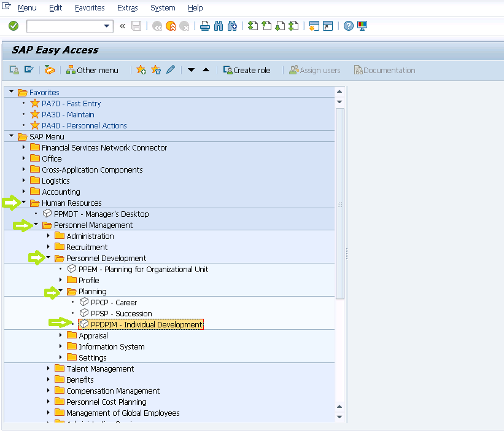Select PPMDT - Manager's Desktop transaction

[x=101, y=214]
